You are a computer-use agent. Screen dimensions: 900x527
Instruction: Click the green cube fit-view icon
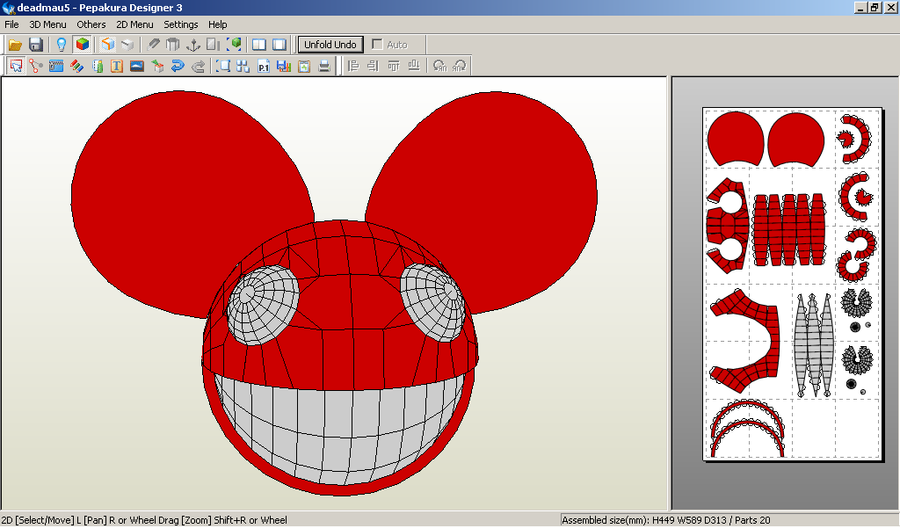[x=234, y=44]
